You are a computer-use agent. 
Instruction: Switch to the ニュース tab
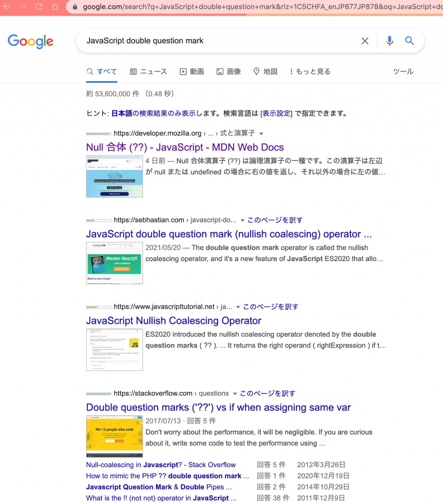pos(148,71)
